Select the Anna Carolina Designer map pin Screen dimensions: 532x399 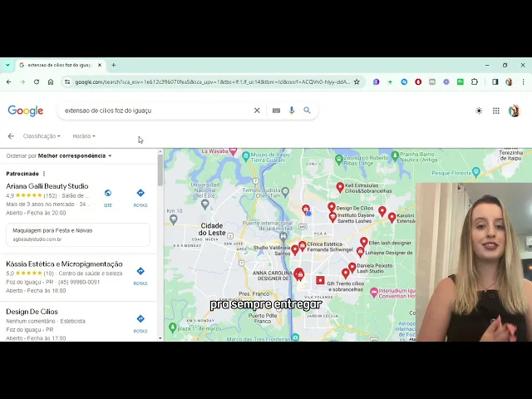299,274
